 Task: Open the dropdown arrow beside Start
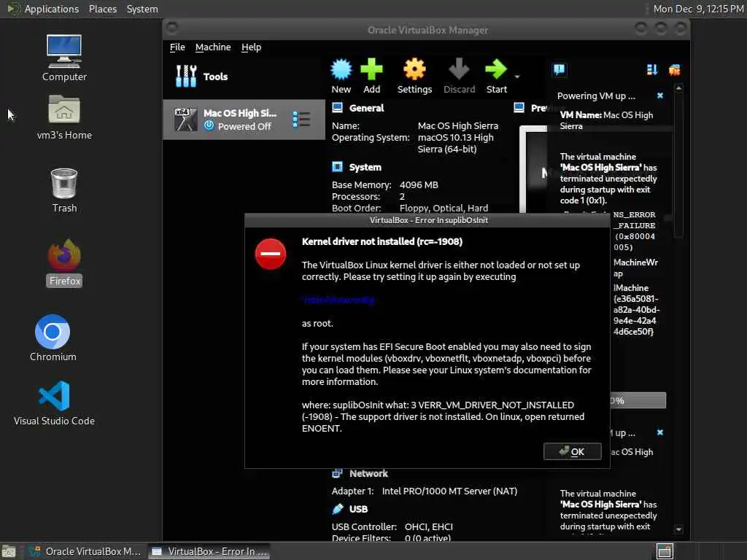coord(517,77)
